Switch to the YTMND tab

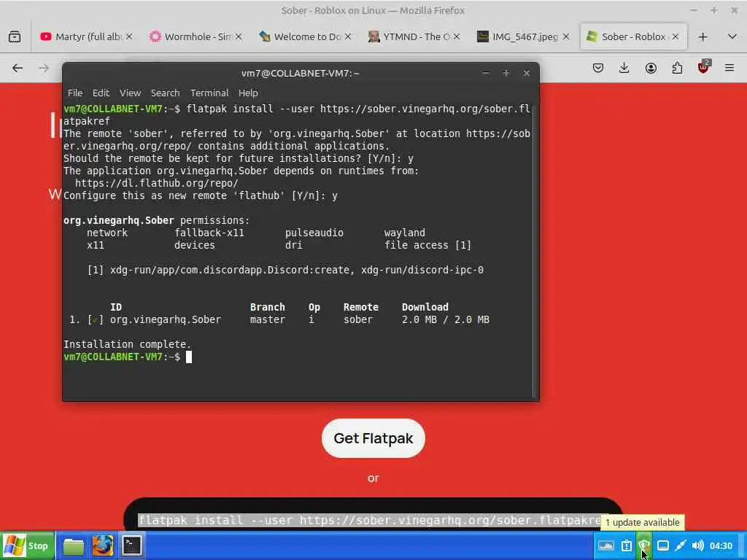click(414, 36)
